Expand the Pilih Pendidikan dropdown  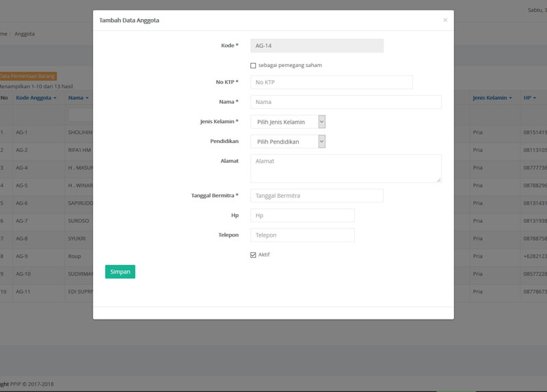[x=287, y=142]
